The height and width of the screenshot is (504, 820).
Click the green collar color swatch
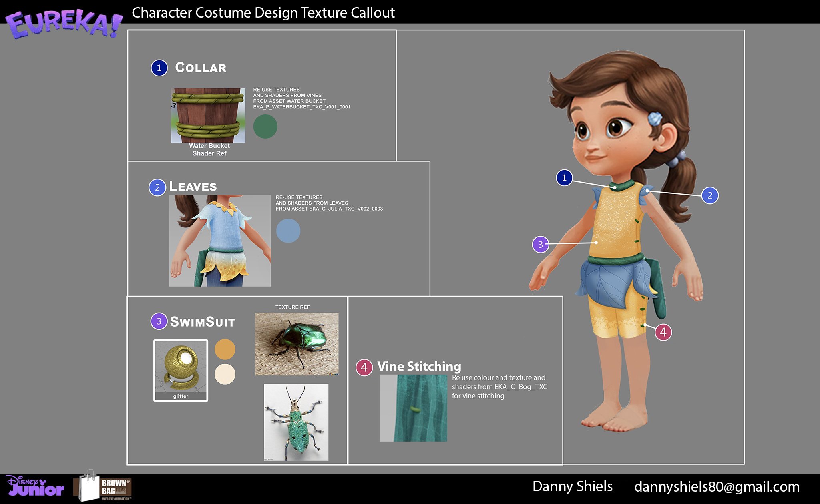click(265, 127)
